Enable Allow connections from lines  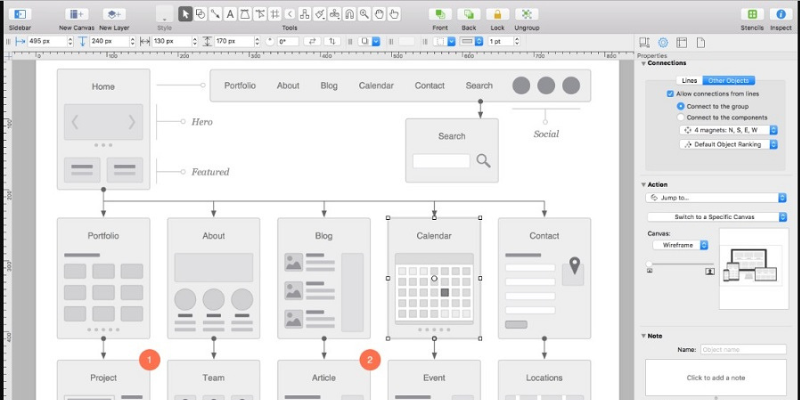[669, 93]
